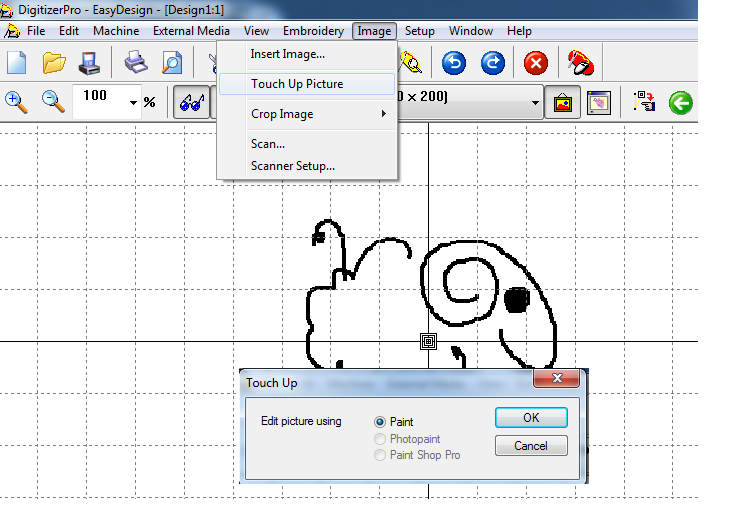
Task: Click the Undo blue arrow icon
Action: [x=454, y=63]
